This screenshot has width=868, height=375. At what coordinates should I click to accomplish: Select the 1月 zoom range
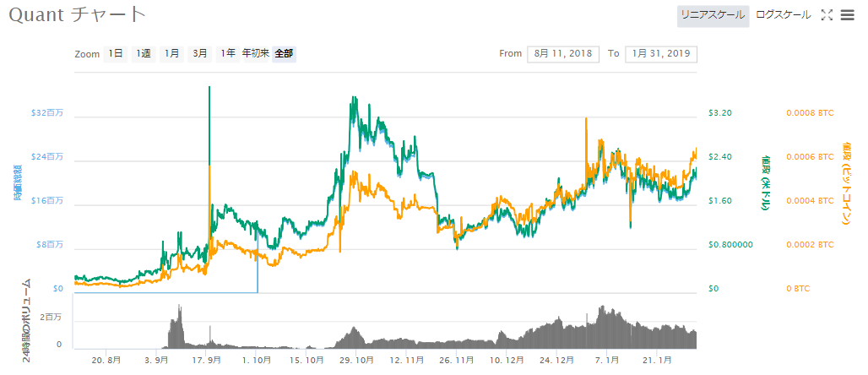coord(171,54)
